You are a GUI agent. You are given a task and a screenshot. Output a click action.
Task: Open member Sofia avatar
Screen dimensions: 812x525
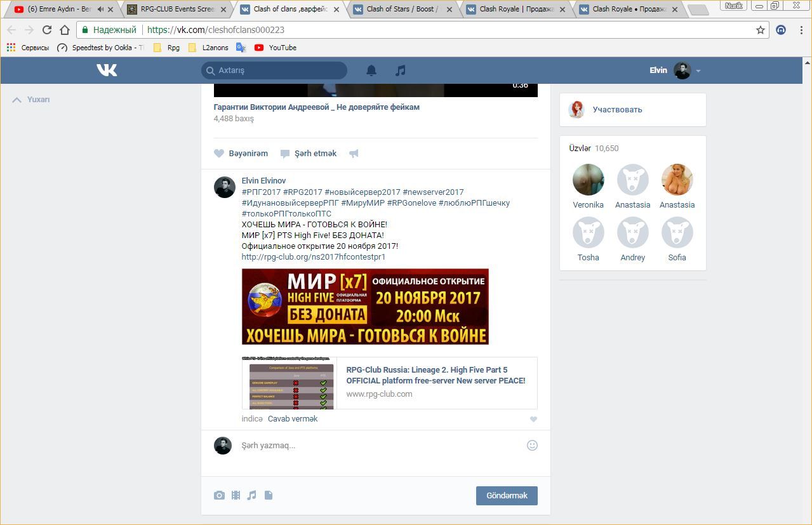[x=677, y=232]
